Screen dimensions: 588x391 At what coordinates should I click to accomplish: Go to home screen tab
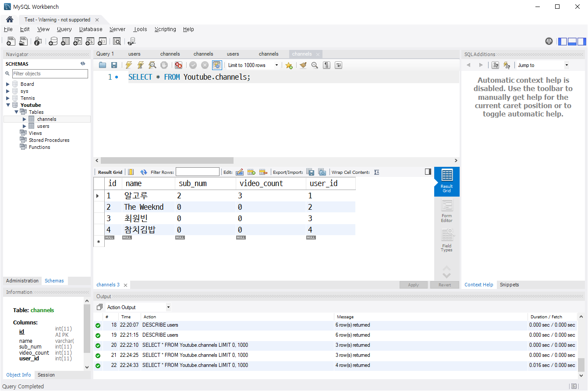click(9, 19)
